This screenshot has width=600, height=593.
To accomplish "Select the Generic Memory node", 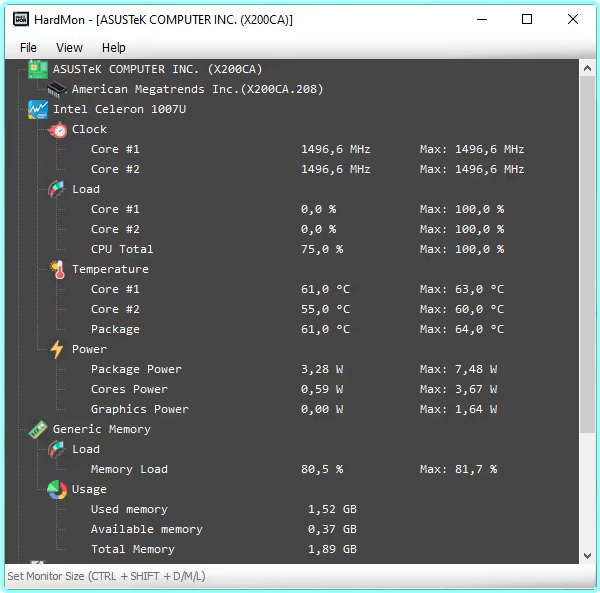I will click(x=102, y=429).
